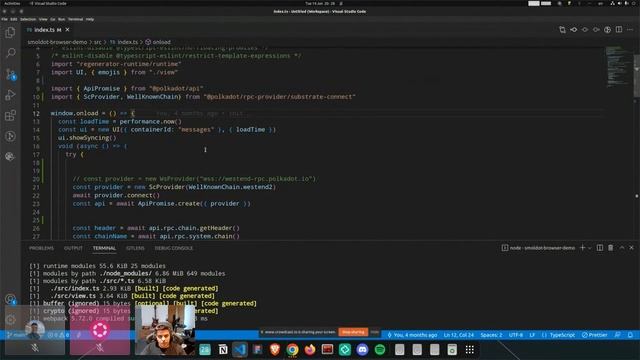Click the Prettier status bar item

tap(595, 335)
